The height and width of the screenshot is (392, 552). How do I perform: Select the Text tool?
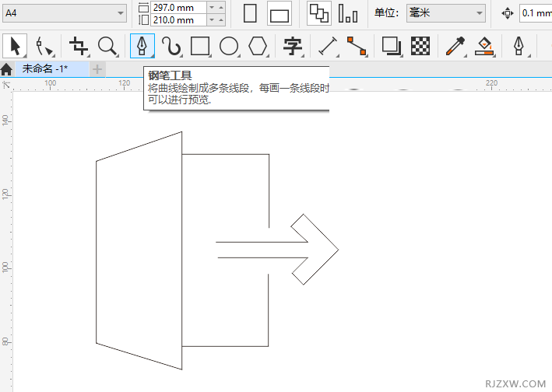click(x=292, y=47)
